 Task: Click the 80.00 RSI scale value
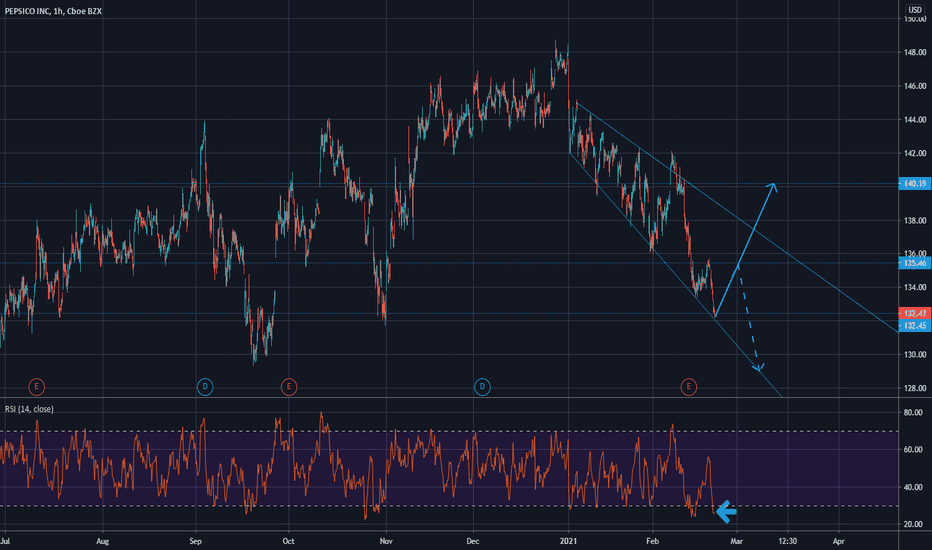(x=914, y=413)
